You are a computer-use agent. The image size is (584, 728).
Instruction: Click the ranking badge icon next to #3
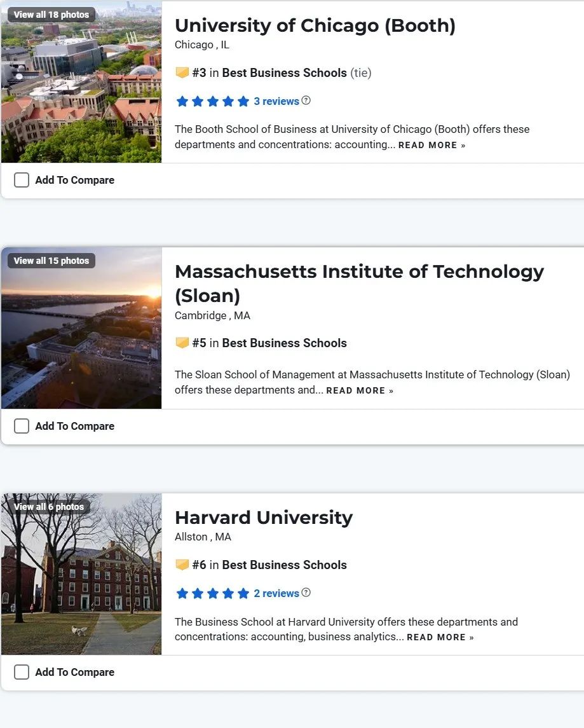click(182, 73)
